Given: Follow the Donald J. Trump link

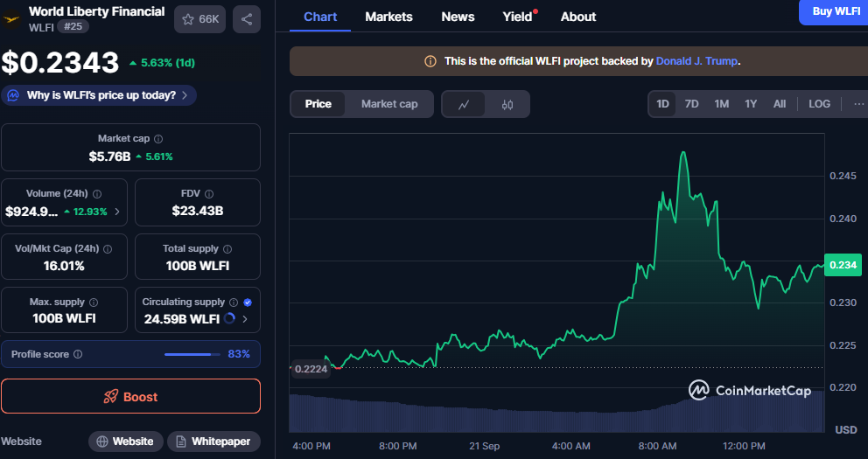Looking at the screenshot, I should [x=697, y=61].
